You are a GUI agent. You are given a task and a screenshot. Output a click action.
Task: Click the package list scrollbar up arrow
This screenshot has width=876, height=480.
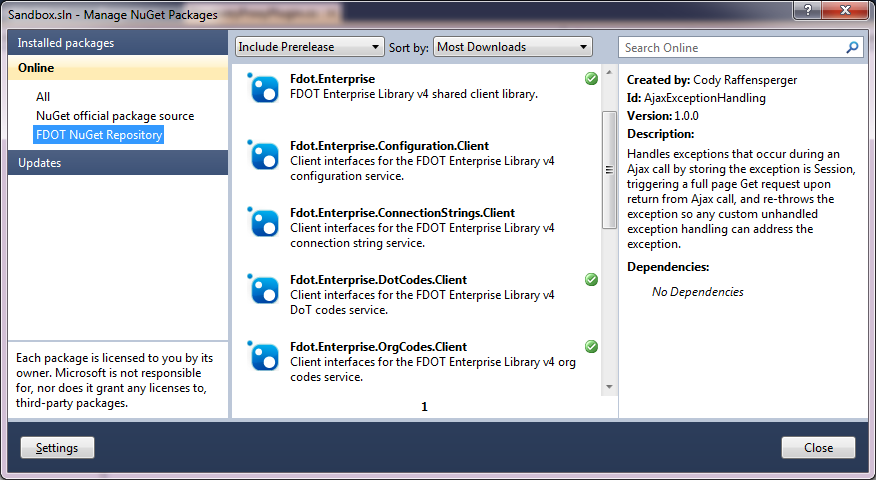(x=609, y=73)
